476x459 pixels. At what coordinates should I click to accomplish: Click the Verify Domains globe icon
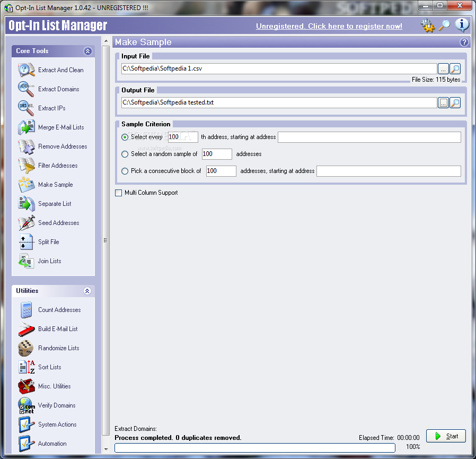[26, 405]
